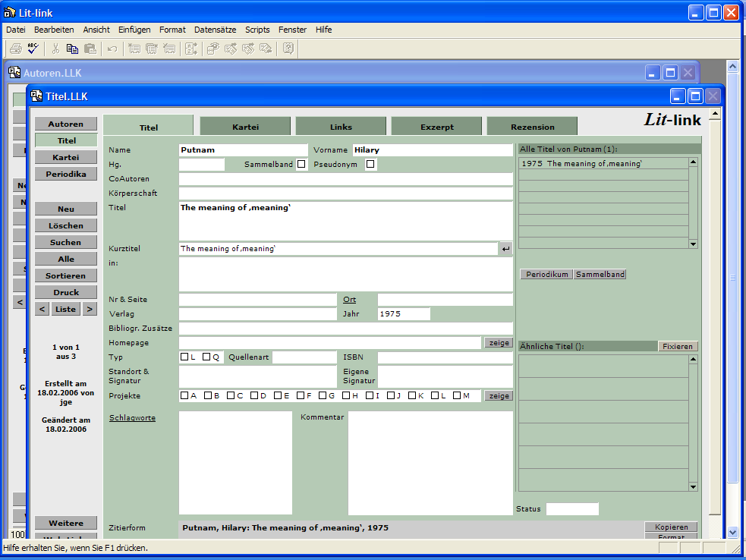The width and height of the screenshot is (746, 560).
Task: Check the Typ L checkbox
Action: coord(184,357)
